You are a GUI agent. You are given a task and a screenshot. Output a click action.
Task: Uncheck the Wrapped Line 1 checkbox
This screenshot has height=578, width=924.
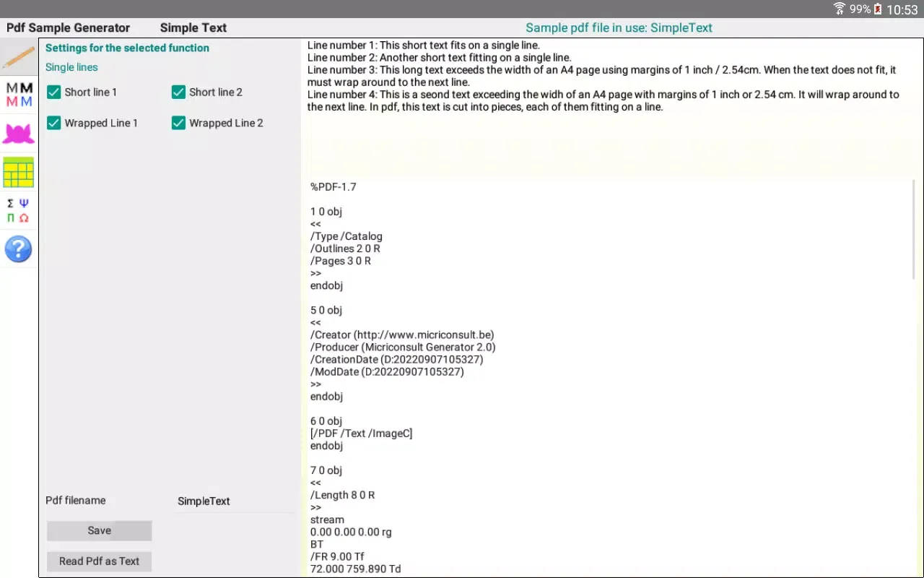pos(53,123)
